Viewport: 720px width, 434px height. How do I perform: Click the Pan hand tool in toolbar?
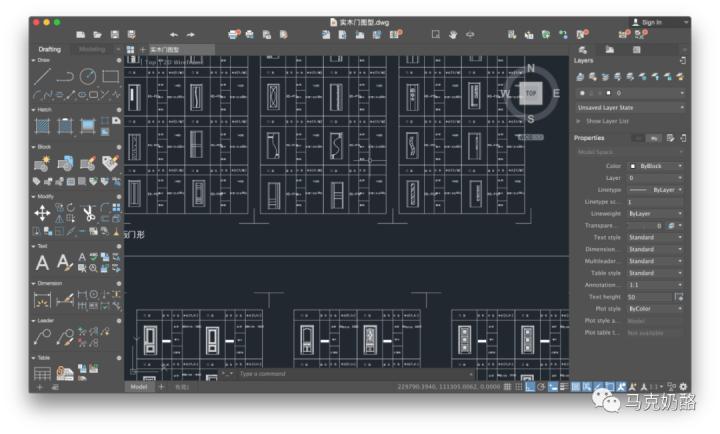point(452,35)
